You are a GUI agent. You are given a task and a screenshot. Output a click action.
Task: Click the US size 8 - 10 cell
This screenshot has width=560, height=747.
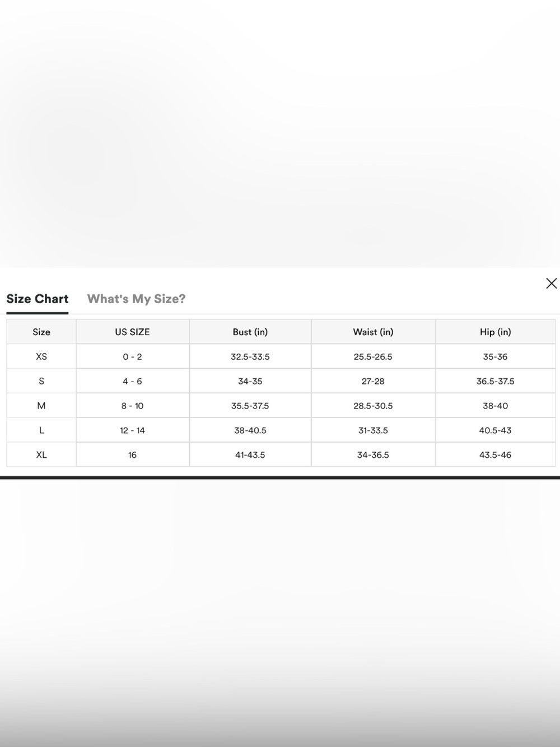(x=133, y=406)
